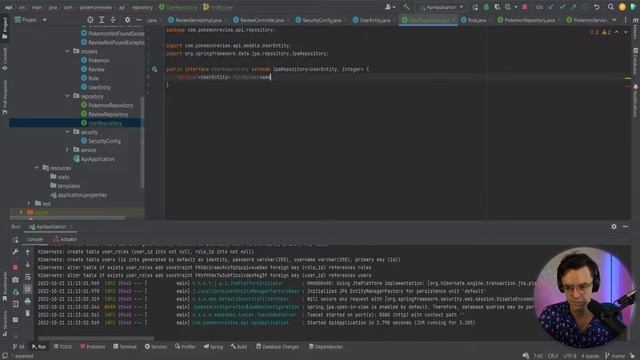Image resolution: width=640 pixels, height=360 pixels.
Task: Click master git branch in status bar
Action: (615, 356)
